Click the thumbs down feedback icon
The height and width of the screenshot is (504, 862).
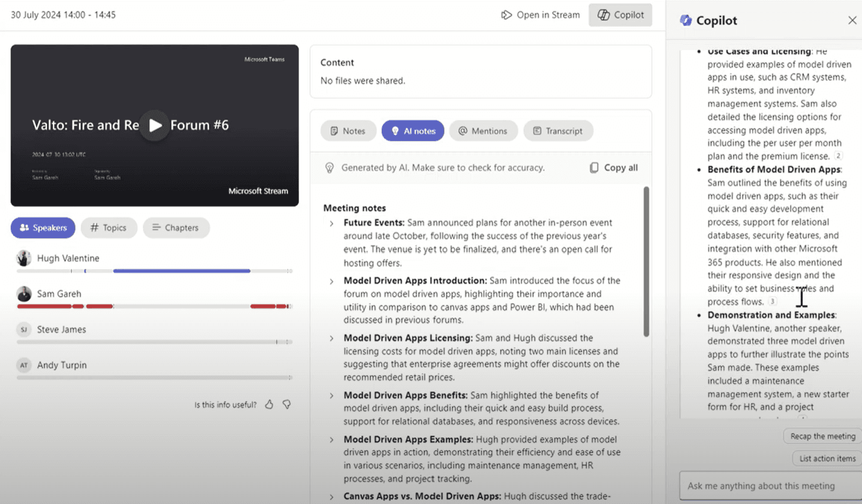pos(287,404)
